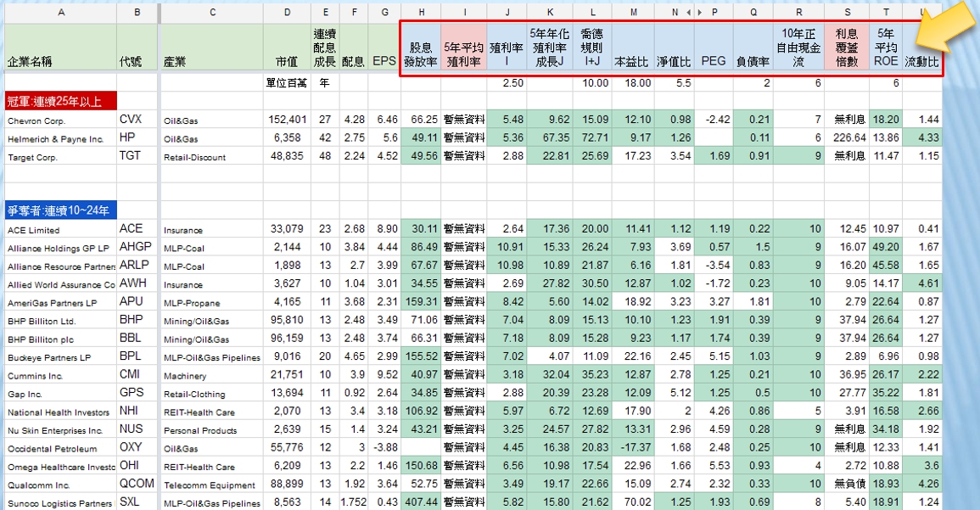This screenshot has width=980, height=510.
Task: Select column M header
Action: click(633, 12)
